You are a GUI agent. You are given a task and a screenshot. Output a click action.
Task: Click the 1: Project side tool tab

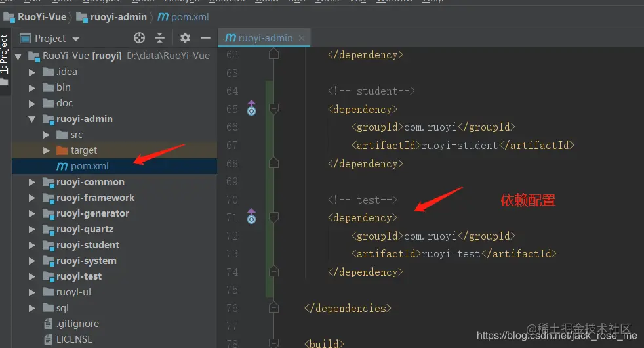pyautogui.click(x=4, y=54)
